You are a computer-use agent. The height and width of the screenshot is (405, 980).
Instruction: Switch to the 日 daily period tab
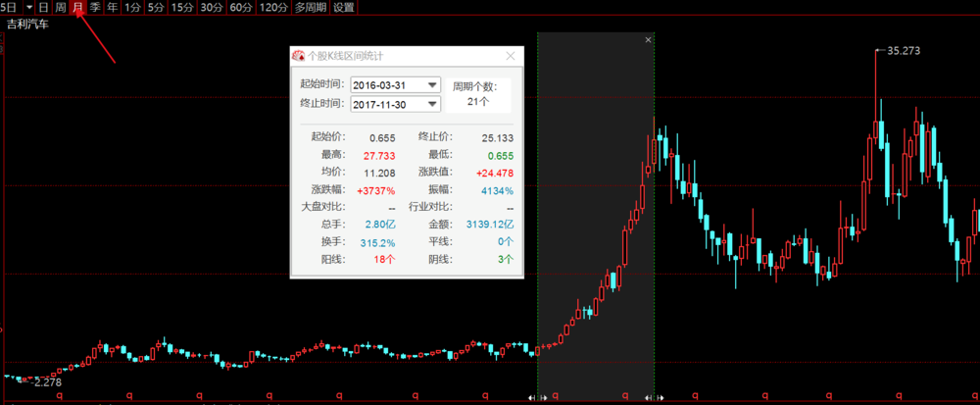[x=44, y=7]
